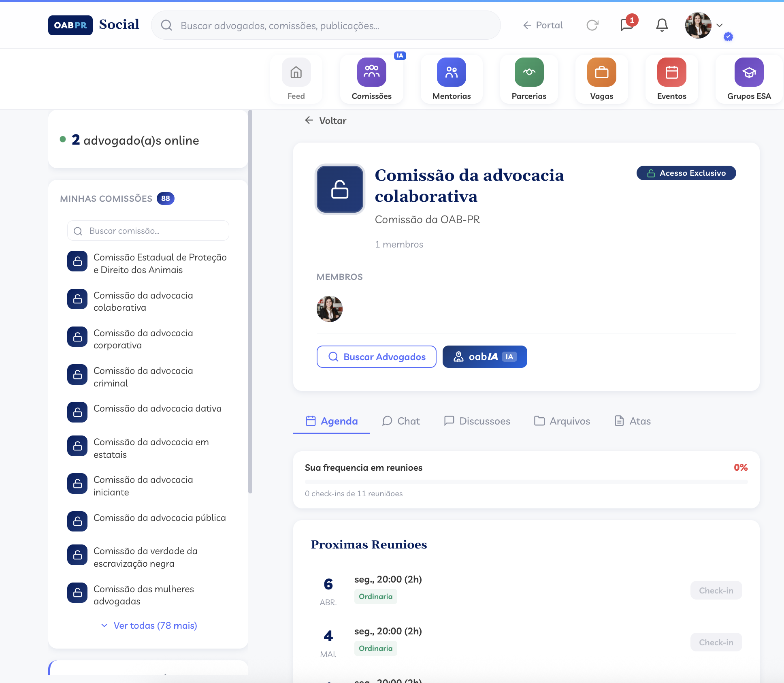Screen dimensions: 784x683
Task: Expand the profile account menu
Action: [720, 25]
